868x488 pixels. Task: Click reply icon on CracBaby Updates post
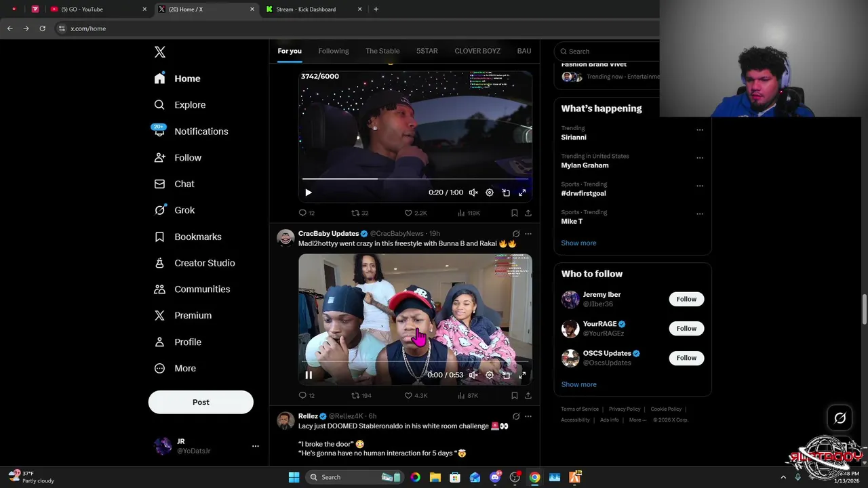[x=303, y=395]
